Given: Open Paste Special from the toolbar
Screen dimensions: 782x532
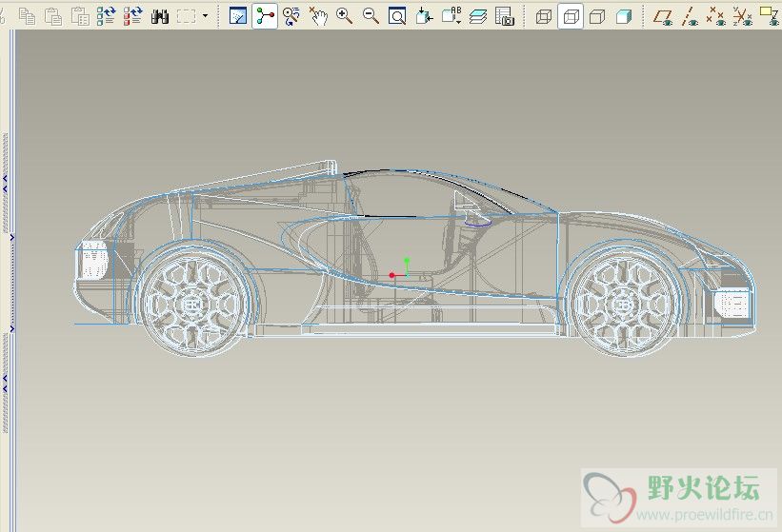Looking at the screenshot, I should [80, 16].
